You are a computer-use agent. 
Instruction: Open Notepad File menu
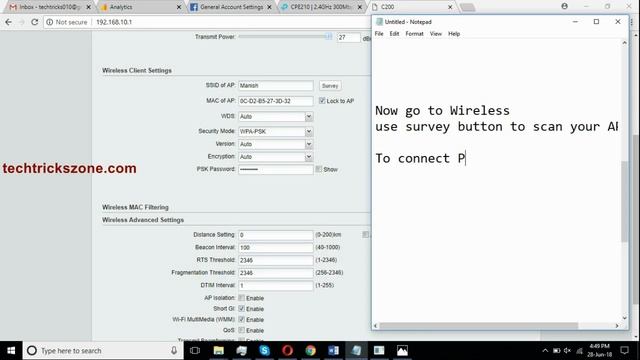[x=379, y=34]
